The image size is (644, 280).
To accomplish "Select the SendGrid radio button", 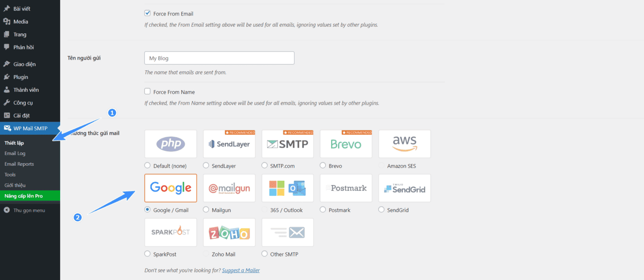I will 382,210.
